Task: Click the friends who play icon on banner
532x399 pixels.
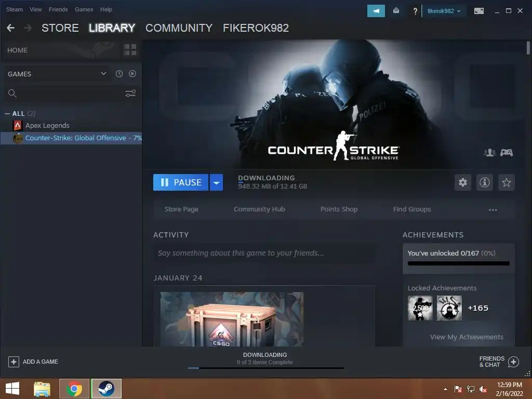Action: click(489, 153)
